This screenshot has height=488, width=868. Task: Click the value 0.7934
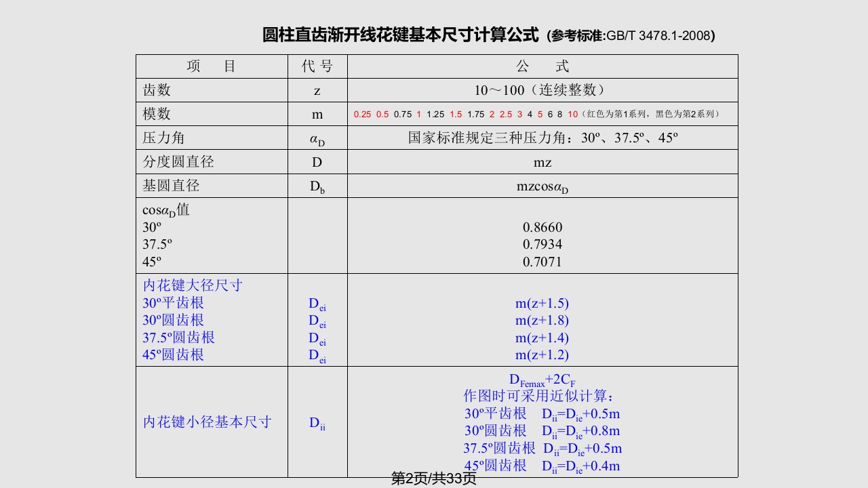[542, 245]
